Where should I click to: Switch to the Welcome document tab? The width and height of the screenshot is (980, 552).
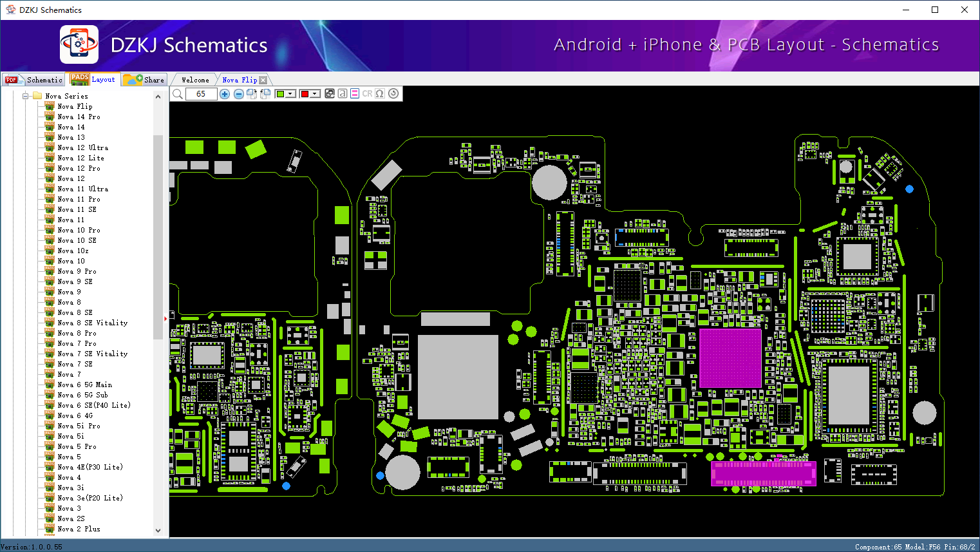pos(195,80)
